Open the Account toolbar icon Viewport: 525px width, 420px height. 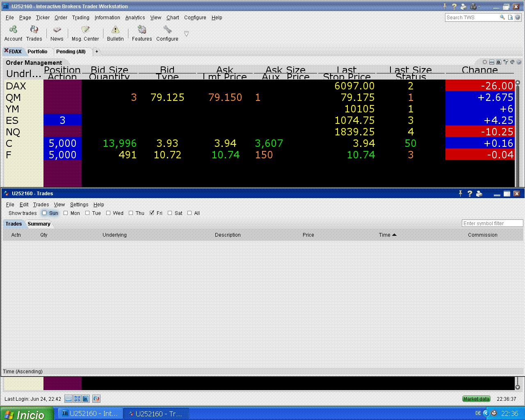tap(13, 30)
